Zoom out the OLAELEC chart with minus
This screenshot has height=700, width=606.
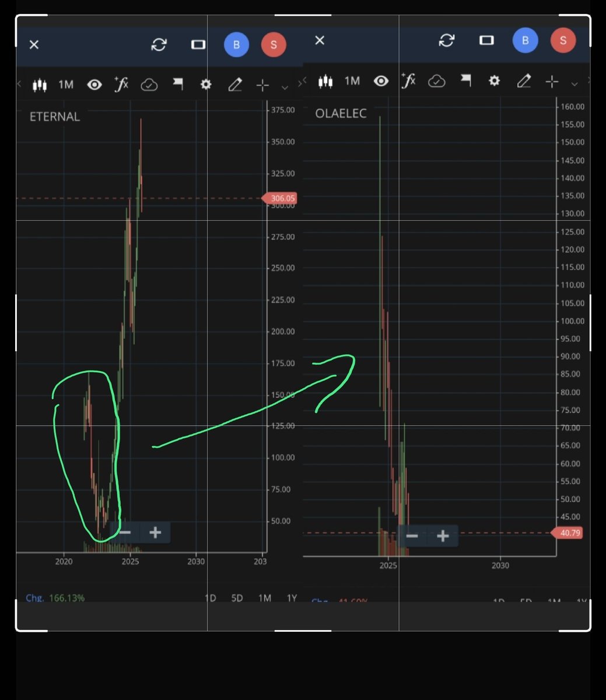click(412, 536)
